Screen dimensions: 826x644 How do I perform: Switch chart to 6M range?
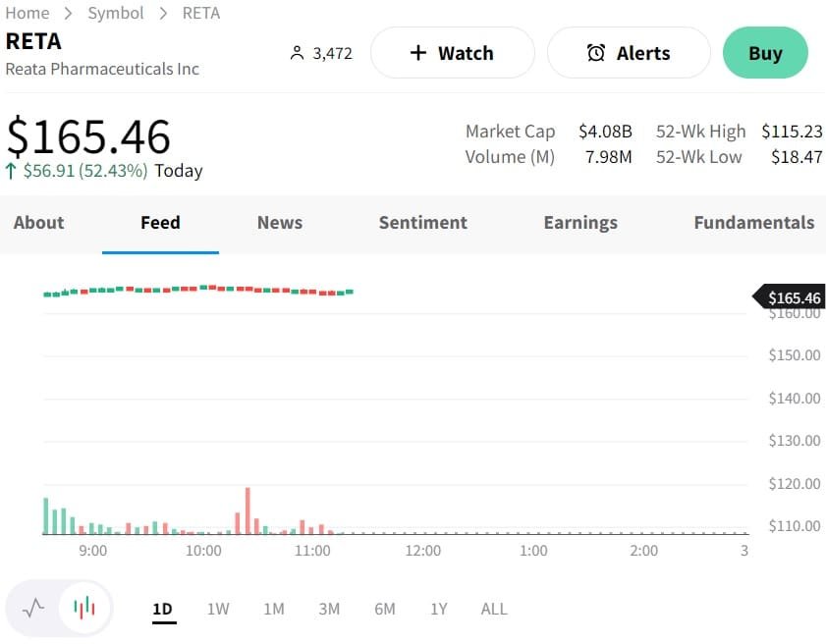[385, 609]
